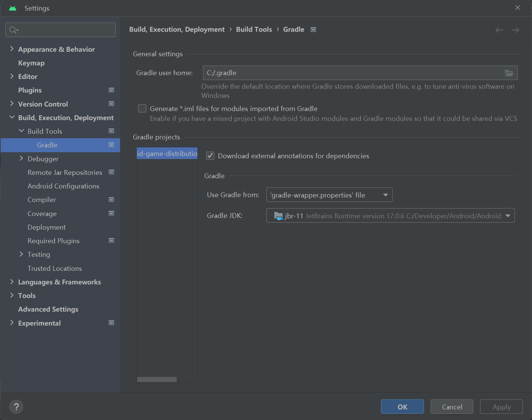Click Build, Execution, Deployment breadcrumb
The height and width of the screenshot is (420, 532).
[x=177, y=29]
